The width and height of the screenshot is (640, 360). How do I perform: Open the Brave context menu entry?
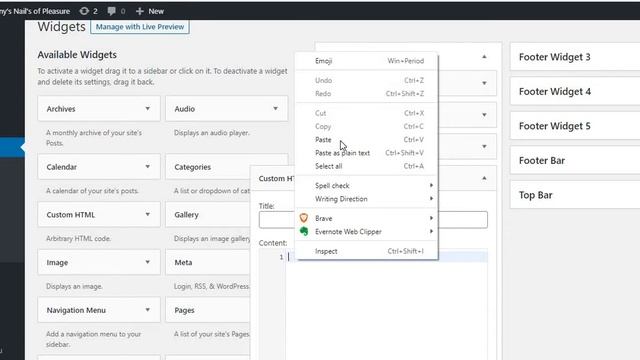point(366,218)
